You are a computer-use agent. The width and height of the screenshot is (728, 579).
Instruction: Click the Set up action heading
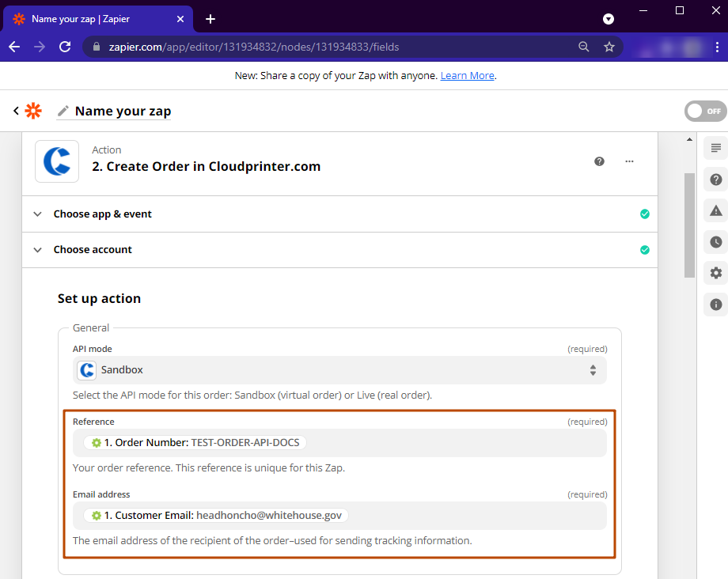point(99,299)
